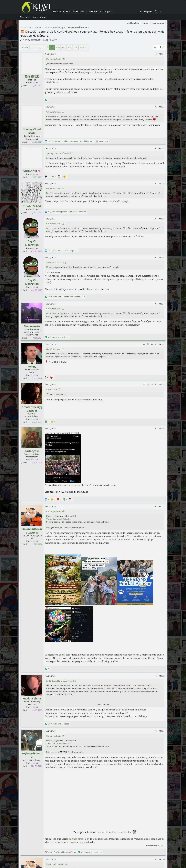The width and height of the screenshot is (186, 868).
Task: Expand the Chat menu chevron
Action: [x=70, y=11]
